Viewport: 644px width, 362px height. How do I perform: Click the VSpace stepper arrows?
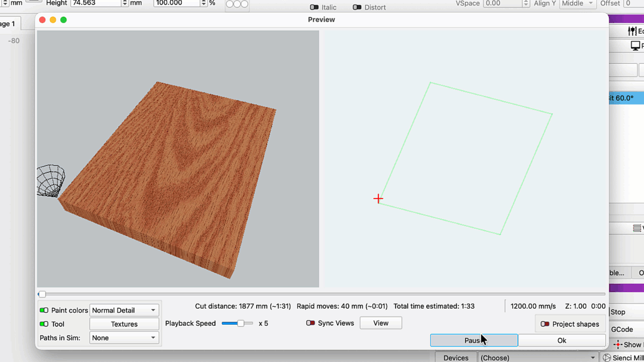[526, 3]
